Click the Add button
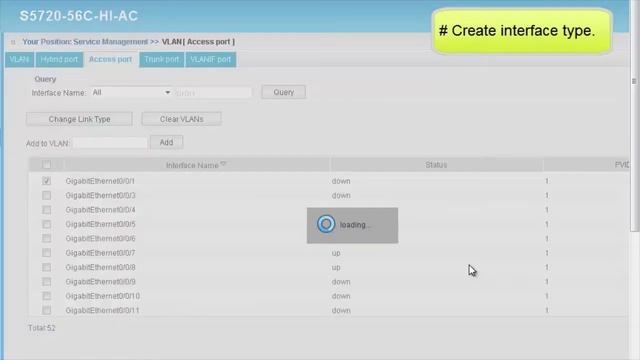This screenshot has width=640, height=360. click(167, 142)
